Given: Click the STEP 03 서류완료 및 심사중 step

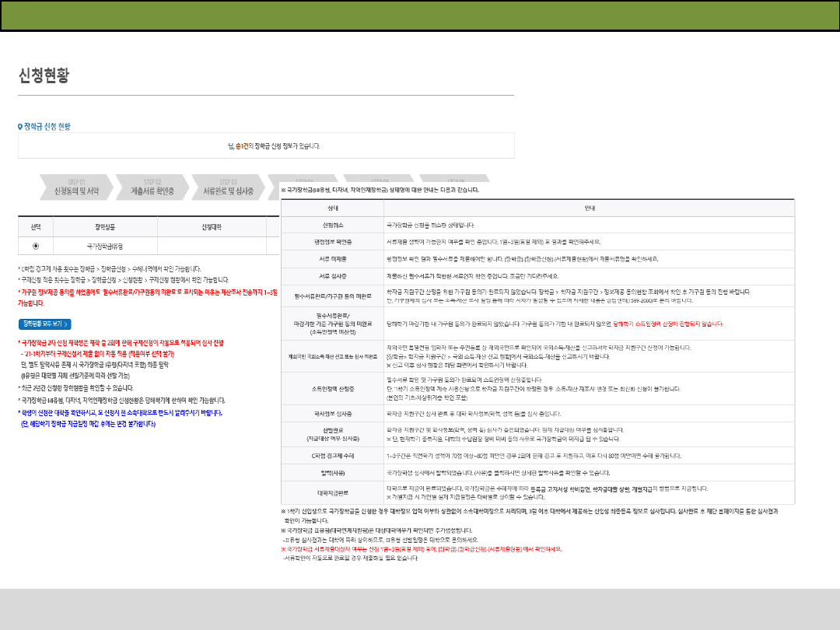Looking at the screenshot, I should (228, 187).
